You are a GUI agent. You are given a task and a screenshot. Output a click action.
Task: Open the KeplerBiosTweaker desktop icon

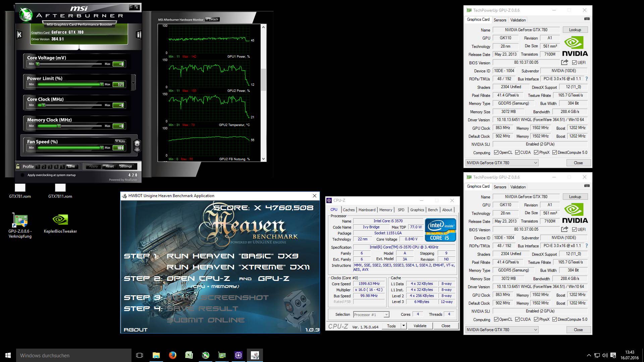coord(60,224)
